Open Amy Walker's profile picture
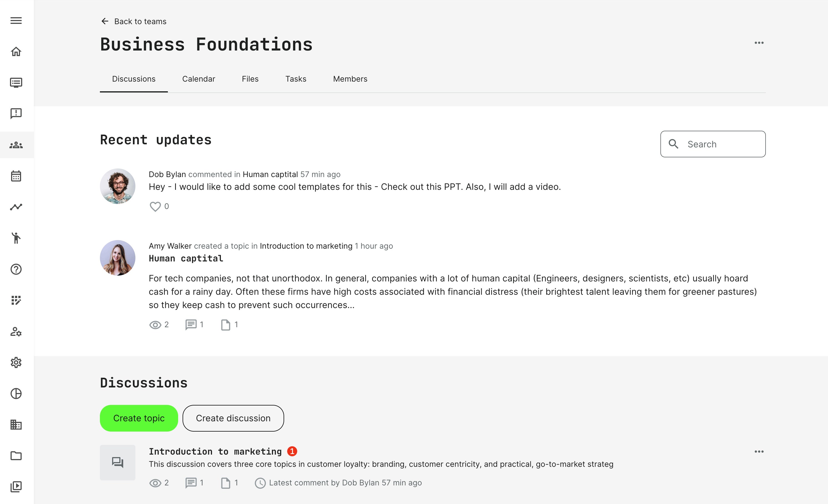 coord(118,258)
